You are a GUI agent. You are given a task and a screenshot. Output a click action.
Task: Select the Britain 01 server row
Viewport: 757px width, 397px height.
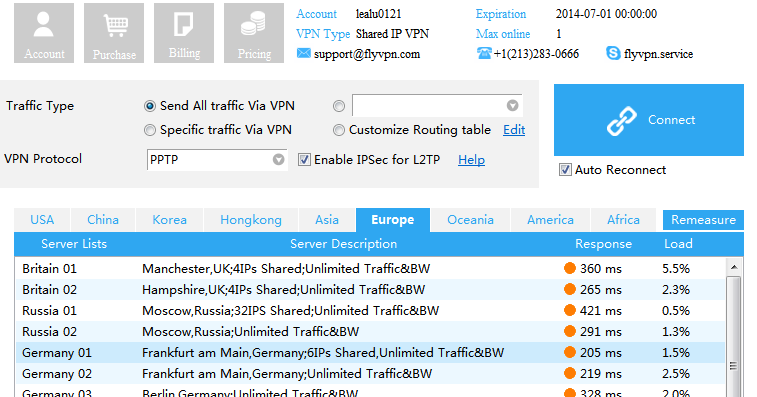(x=370, y=268)
